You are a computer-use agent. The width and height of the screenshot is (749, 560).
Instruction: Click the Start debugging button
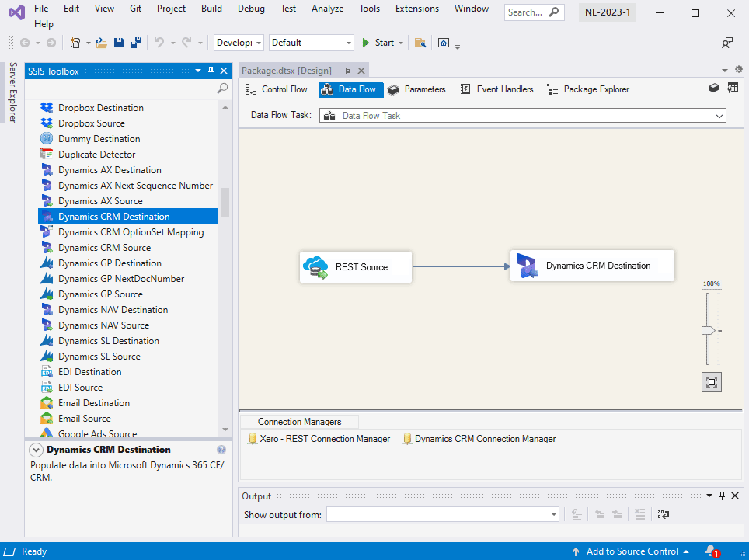coord(378,43)
